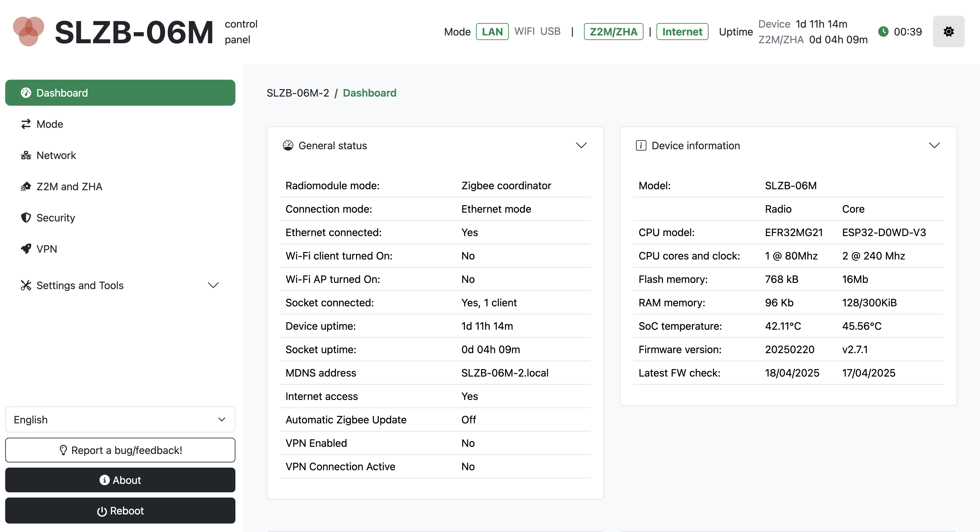Click the WIFI mode label in header

click(x=524, y=32)
